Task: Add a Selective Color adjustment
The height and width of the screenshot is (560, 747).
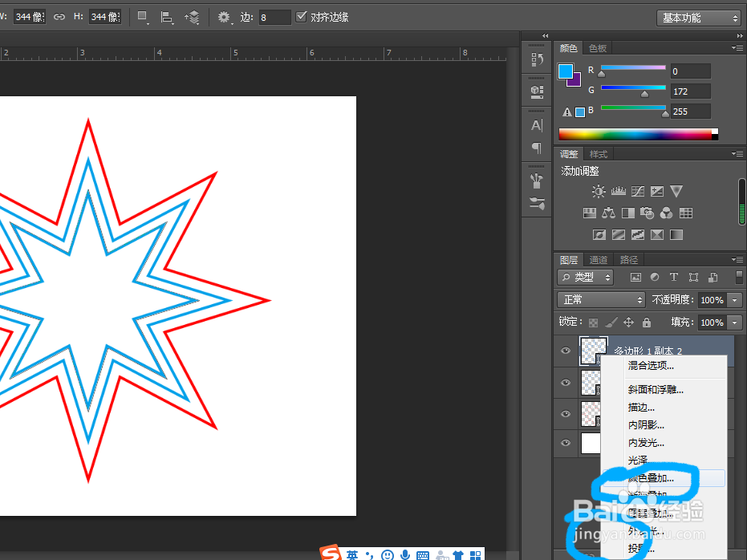Action: click(x=657, y=235)
